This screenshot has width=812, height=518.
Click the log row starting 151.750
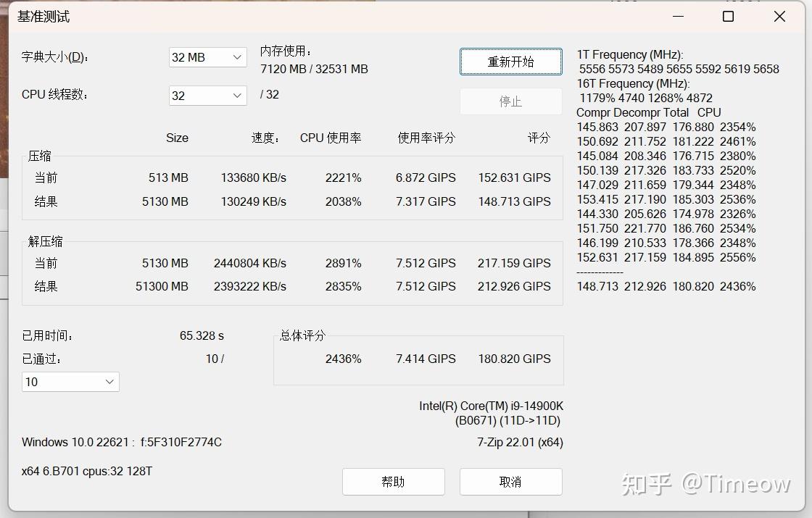(x=666, y=228)
